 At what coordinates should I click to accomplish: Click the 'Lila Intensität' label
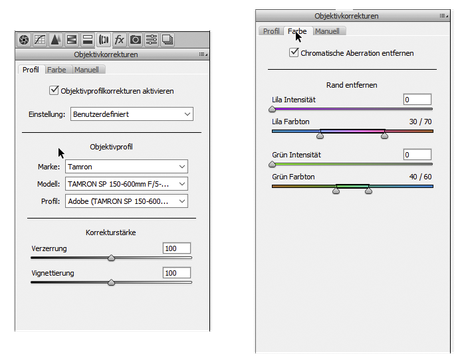pos(294,100)
